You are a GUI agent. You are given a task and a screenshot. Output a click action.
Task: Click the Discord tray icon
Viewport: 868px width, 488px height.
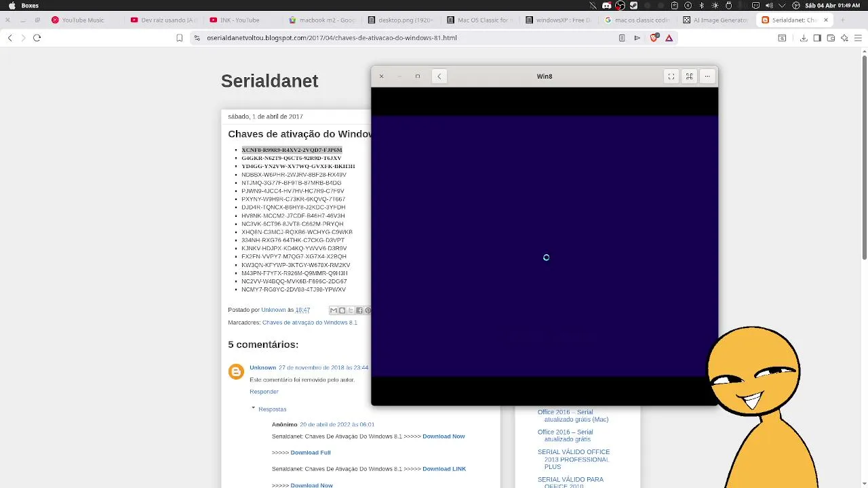point(607,5)
